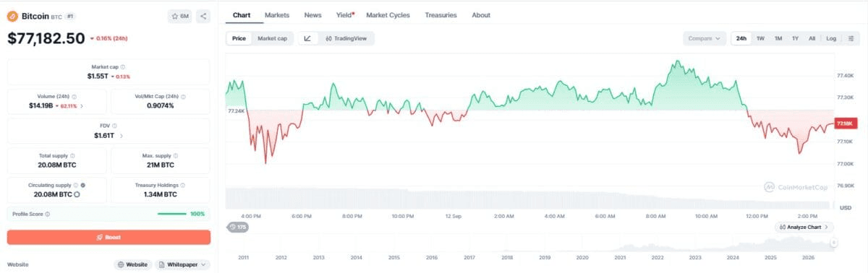Click the history range slider handle
The image size is (868, 273).
[835, 243]
